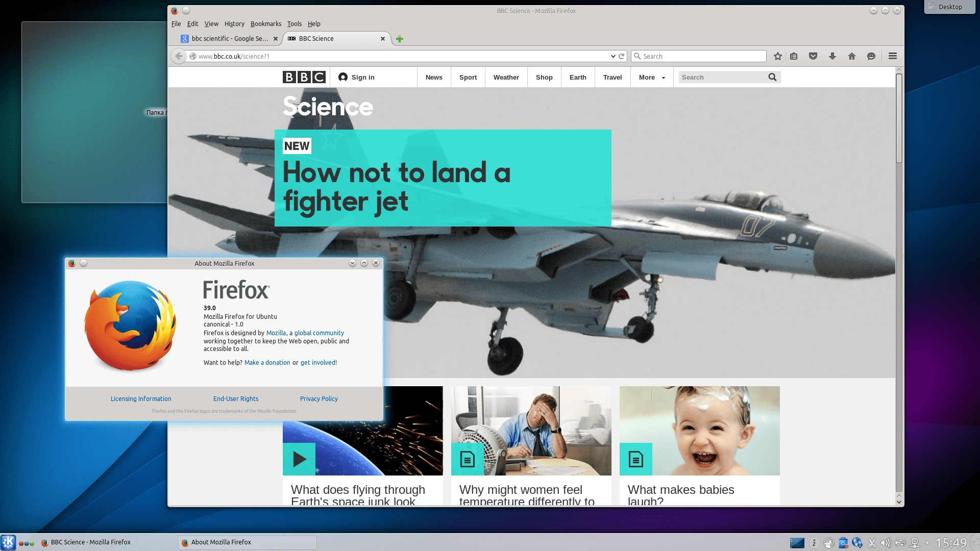Open the View menu
980x551 pixels.
tap(211, 23)
